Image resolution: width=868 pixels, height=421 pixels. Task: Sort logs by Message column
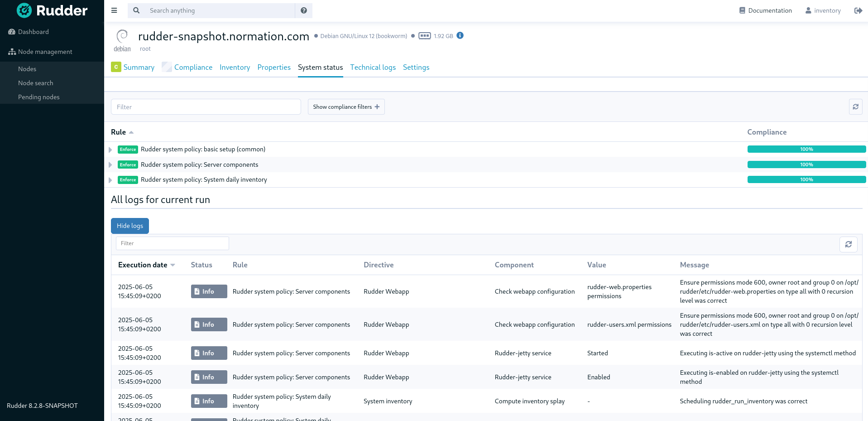[x=694, y=265]
